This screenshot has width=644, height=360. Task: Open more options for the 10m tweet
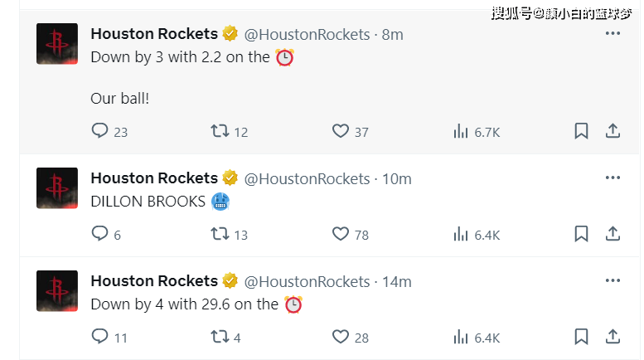[x=613, y=178]
